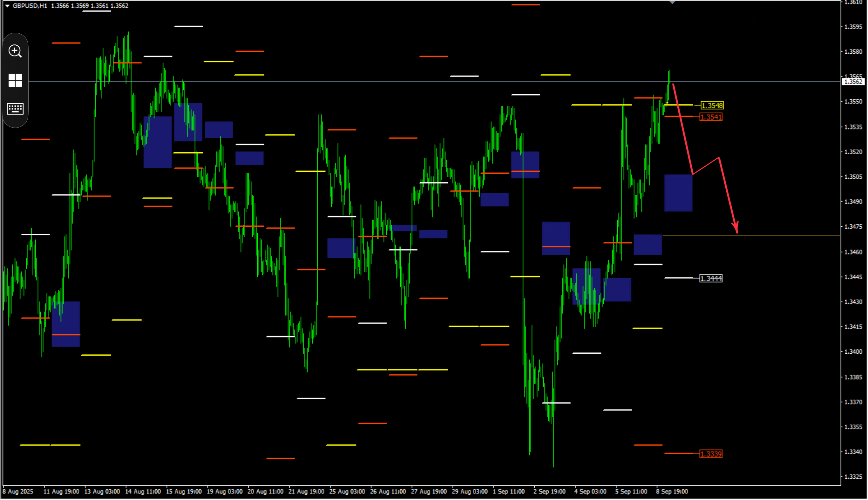Viewport: 868px width, 500px height.
Task: Show the on-screen keyboard icon
Action: (15, 109)
